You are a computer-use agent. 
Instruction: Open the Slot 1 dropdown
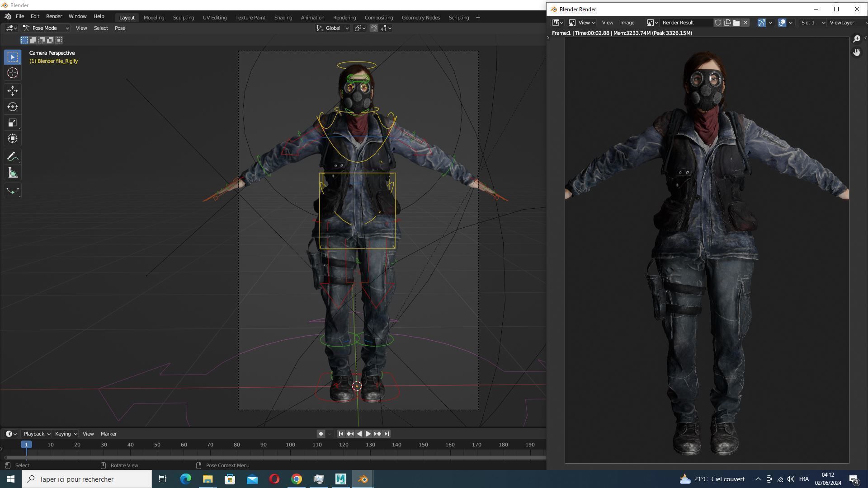[x=812, y=23]
